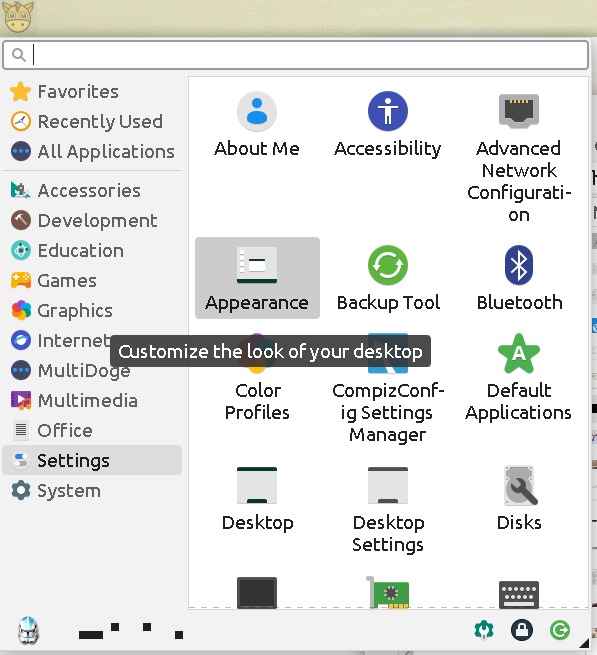
Task: Launch the Disks utility
Action: click(x=519, y=499)
